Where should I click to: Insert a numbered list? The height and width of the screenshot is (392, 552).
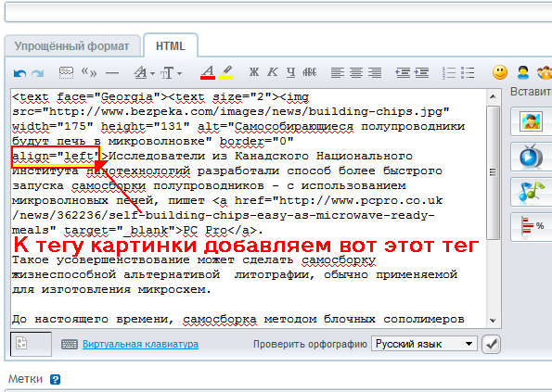point(449,73)
